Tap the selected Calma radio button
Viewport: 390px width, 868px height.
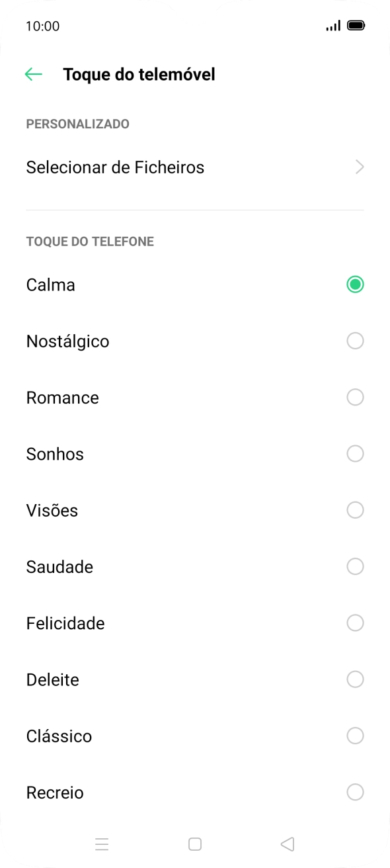355,284
